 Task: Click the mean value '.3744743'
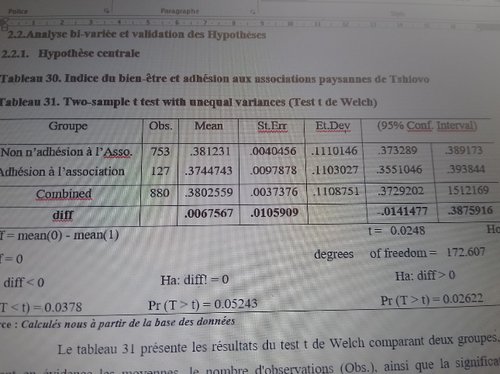click(x=209, y=171)
